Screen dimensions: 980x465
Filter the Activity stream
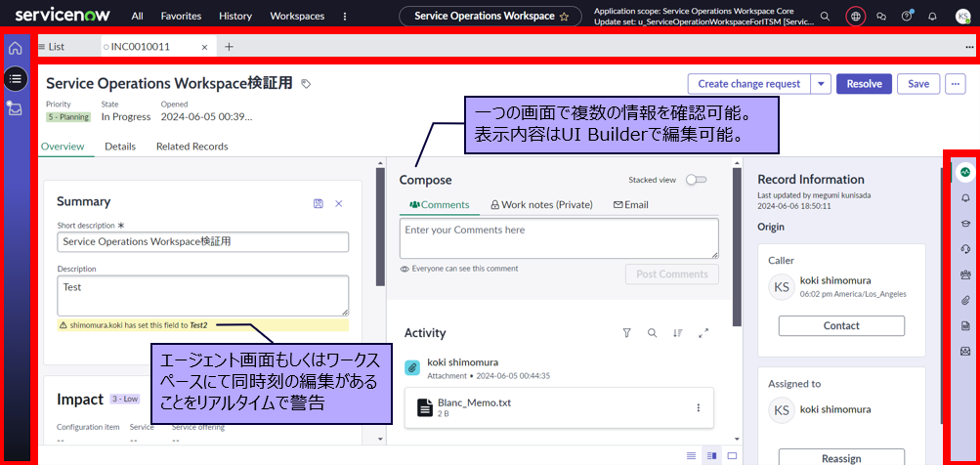click(627, 333)
